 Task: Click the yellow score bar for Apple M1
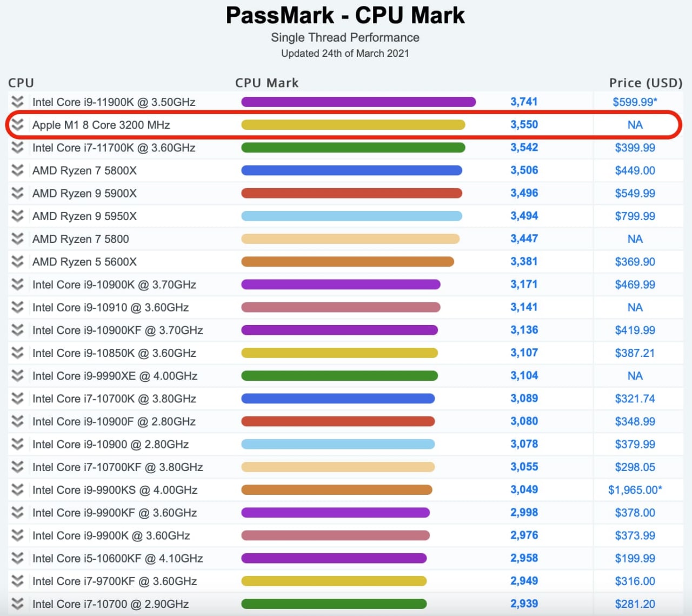(x=353, y=124)
